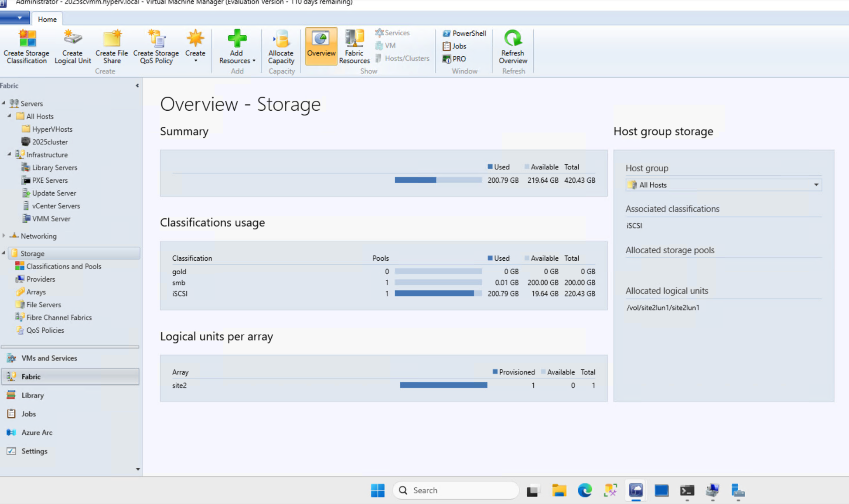Click the taskbar Search box
Image resolution: width=849 pixels, height=504 pixels.
click(456, 490)
